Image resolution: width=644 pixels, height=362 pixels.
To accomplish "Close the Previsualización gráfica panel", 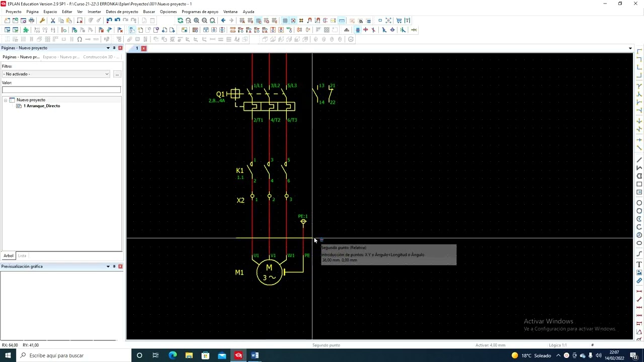I will coord(120,266).
